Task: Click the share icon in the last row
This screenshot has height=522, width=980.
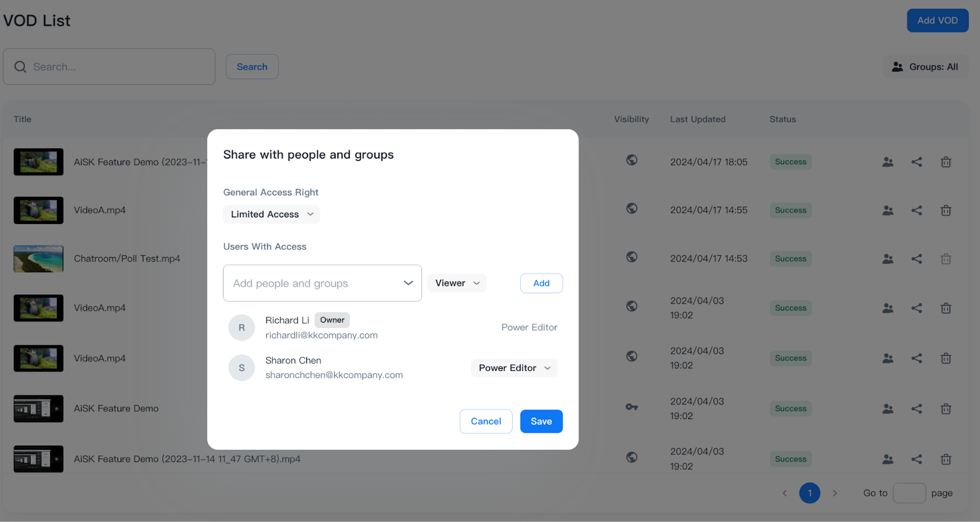Action: 916,459
